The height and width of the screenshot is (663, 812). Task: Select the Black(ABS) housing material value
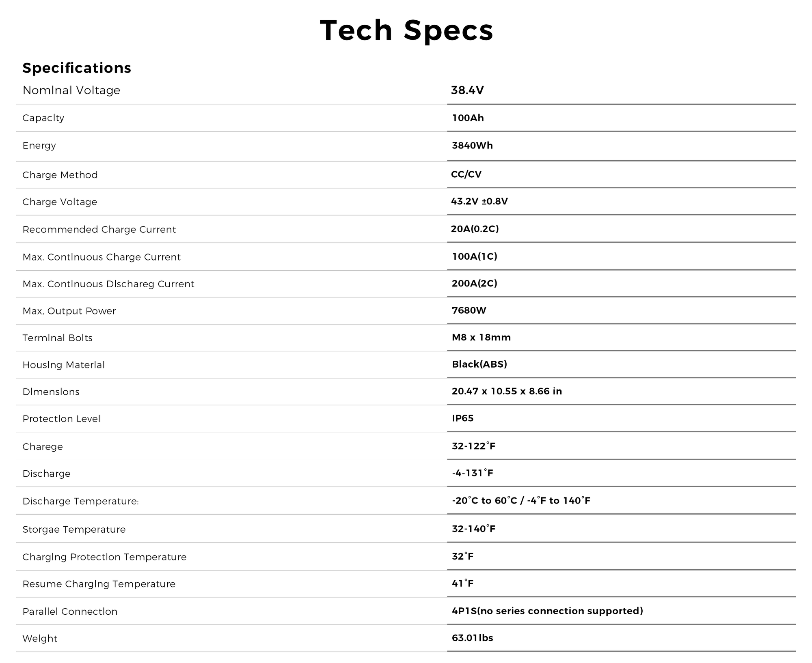tap(479, 364)
